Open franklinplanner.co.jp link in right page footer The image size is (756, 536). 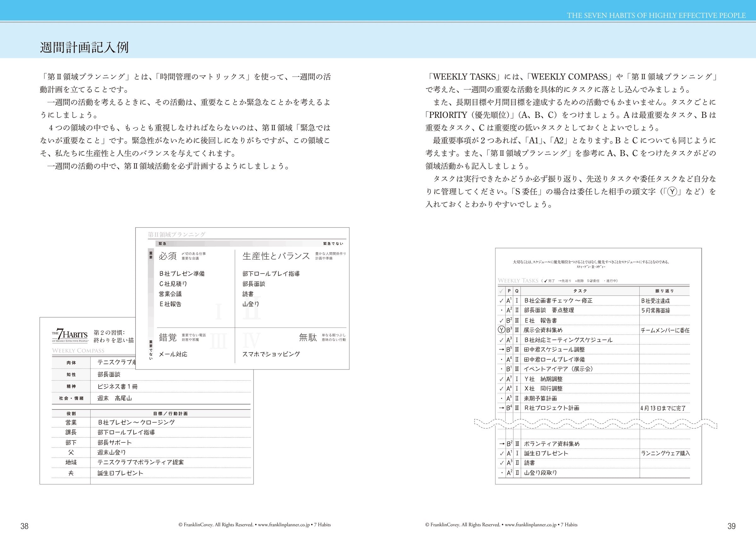[x=531, y=525]
